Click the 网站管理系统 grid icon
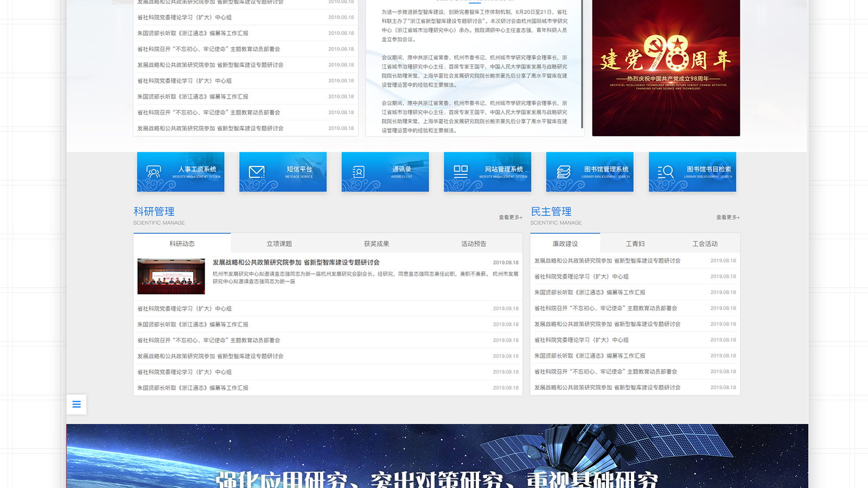868x488 pixels. pyautogui.click(x=461, y=172)
